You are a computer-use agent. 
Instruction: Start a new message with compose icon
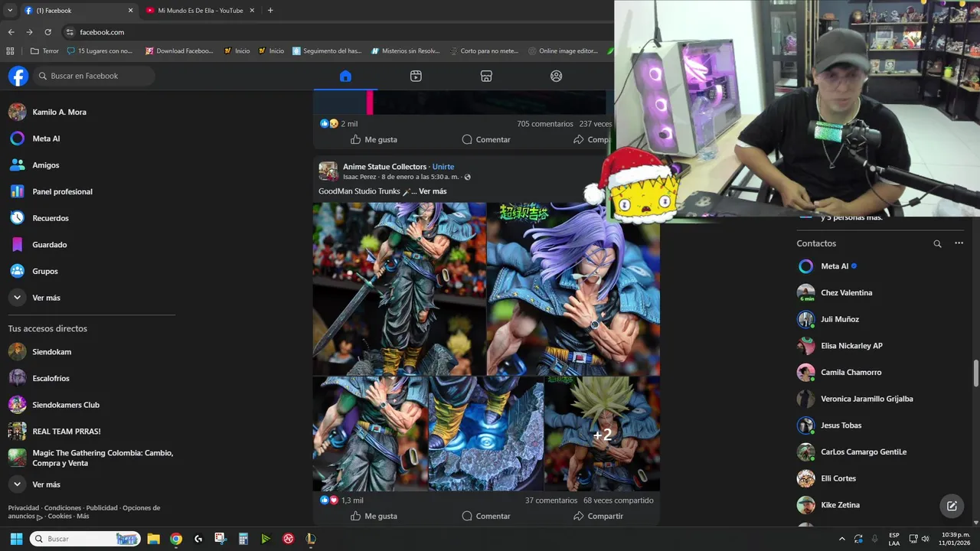(x=952, y=506)
